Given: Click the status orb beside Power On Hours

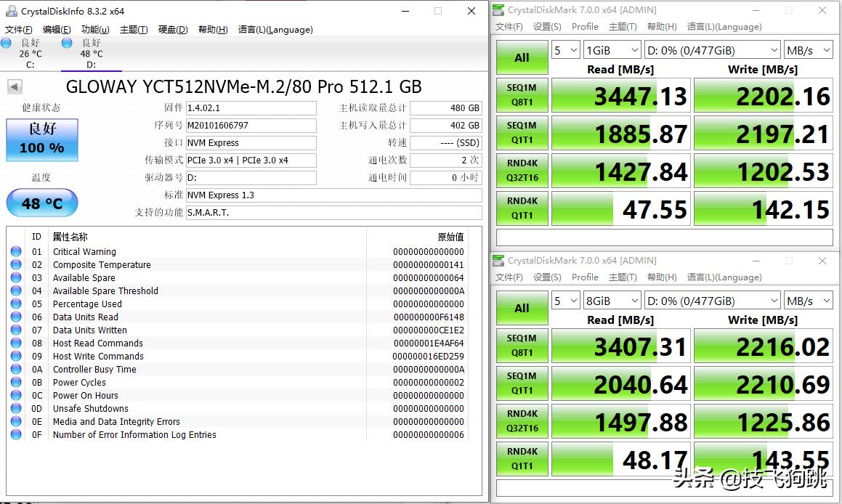Looking at the screenshot, I should coord(16,396).
